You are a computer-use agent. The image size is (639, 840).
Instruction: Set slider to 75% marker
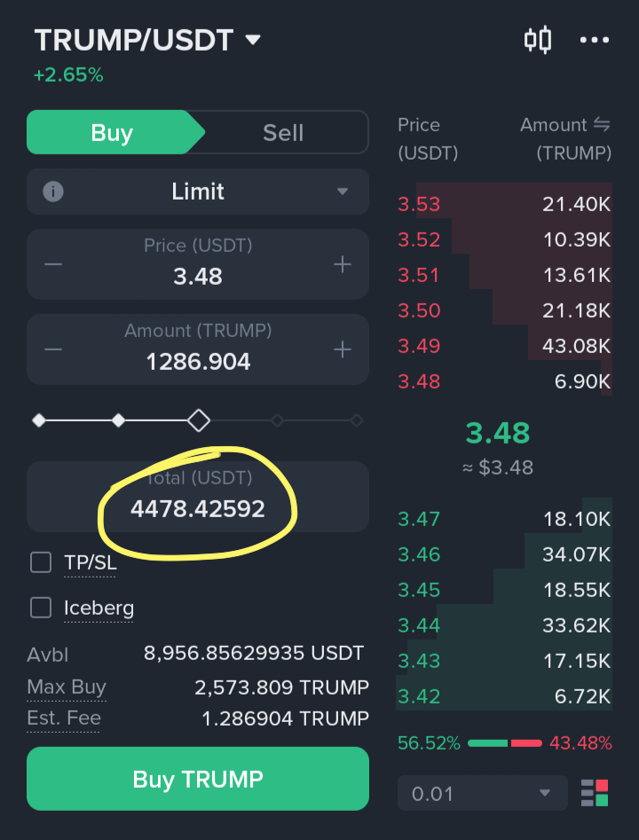click(x=277, y=420)
